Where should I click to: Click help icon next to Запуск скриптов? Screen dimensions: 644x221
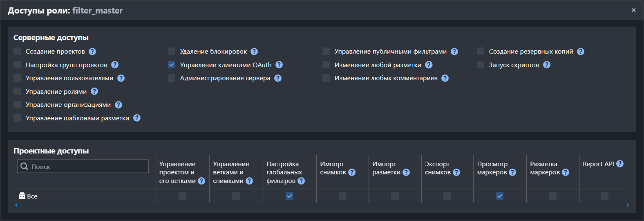[x=547, y=65]
